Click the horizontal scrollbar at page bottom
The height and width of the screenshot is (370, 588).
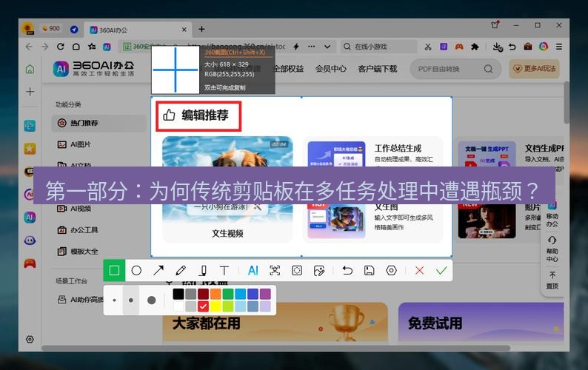point(275,348)
